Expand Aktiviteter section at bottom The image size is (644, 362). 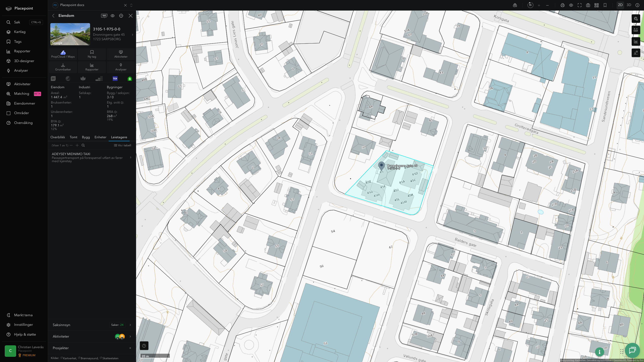point(92,336)
